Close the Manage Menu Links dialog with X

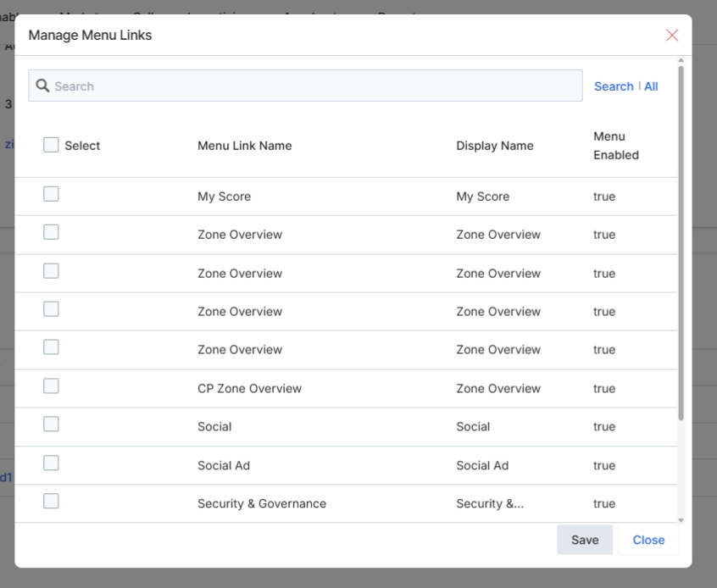pyautogui.click(x=672, y=36)
